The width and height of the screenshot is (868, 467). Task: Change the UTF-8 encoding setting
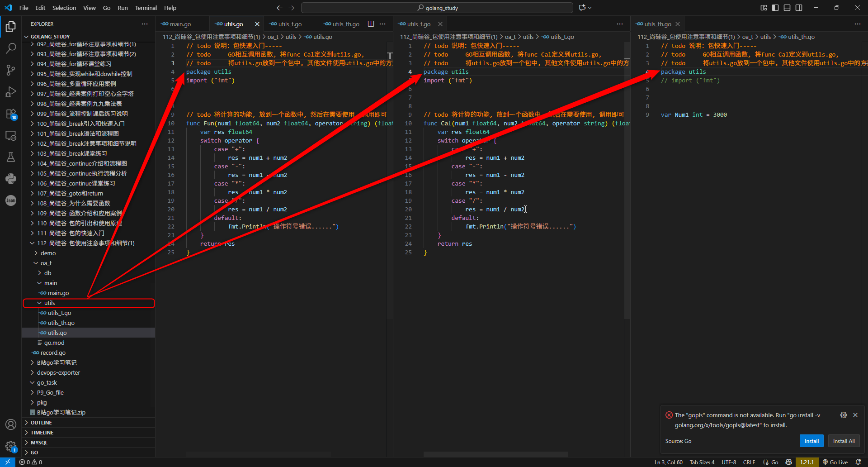[729, 462]
